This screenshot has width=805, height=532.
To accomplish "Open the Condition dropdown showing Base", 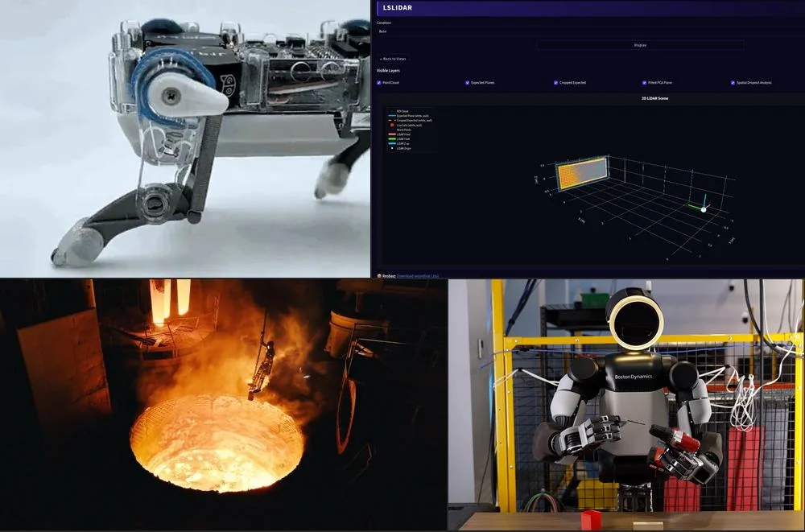I will [x=590, y=31].
